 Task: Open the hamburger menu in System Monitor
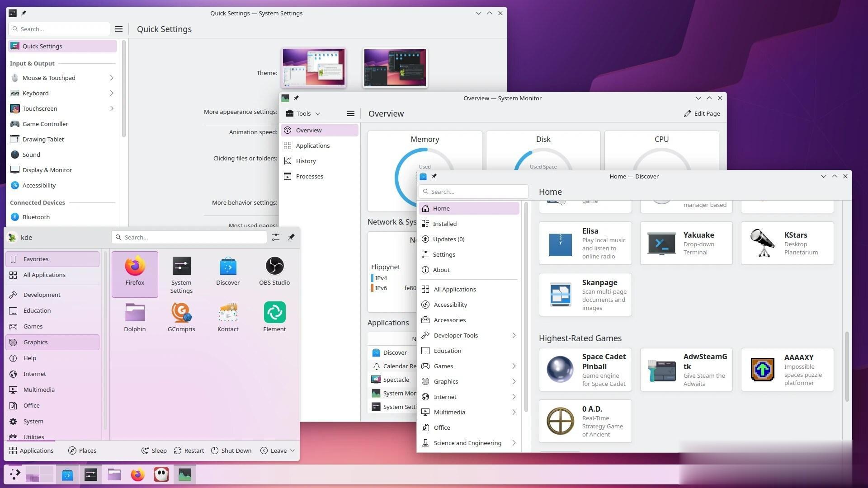350,114
